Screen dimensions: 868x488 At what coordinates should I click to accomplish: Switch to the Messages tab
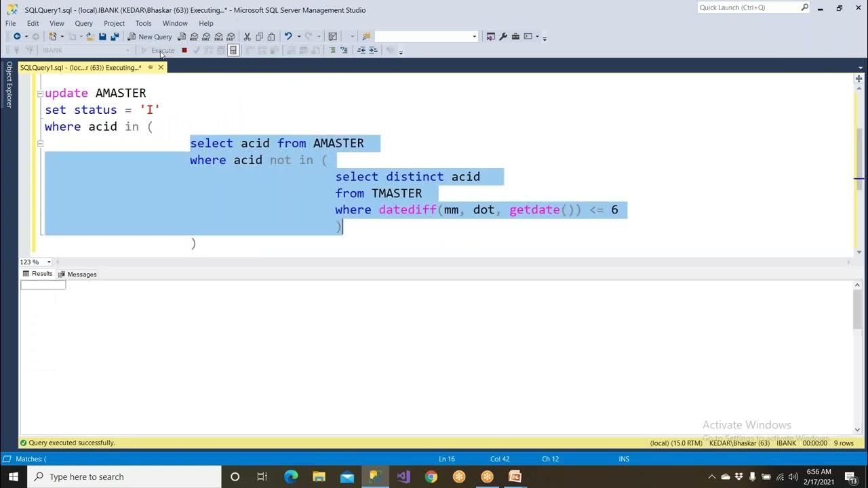[x=78, y=274]
